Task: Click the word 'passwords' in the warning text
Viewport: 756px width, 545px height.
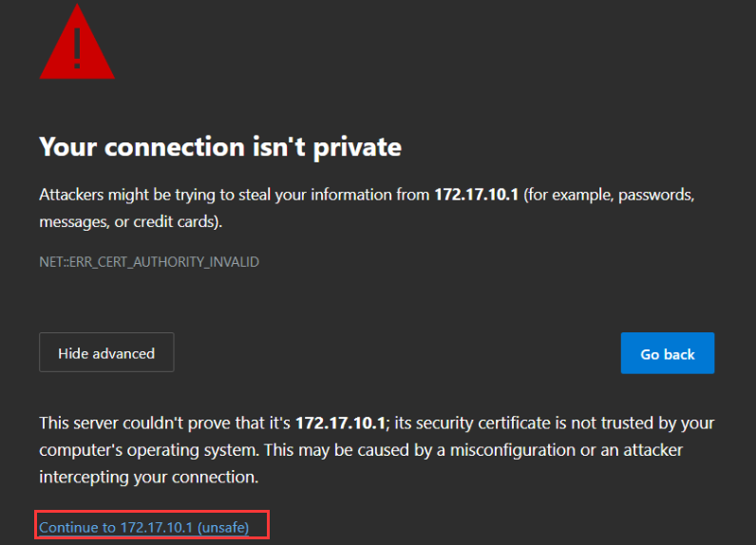Action: 657,195
